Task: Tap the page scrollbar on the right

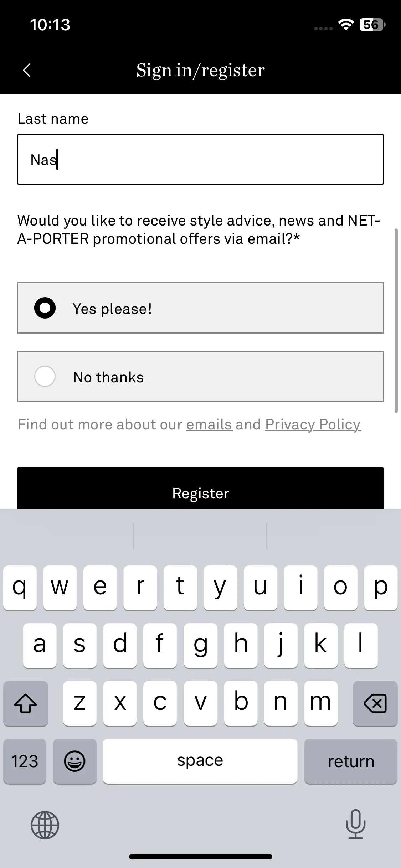Action: click(396, 321)
